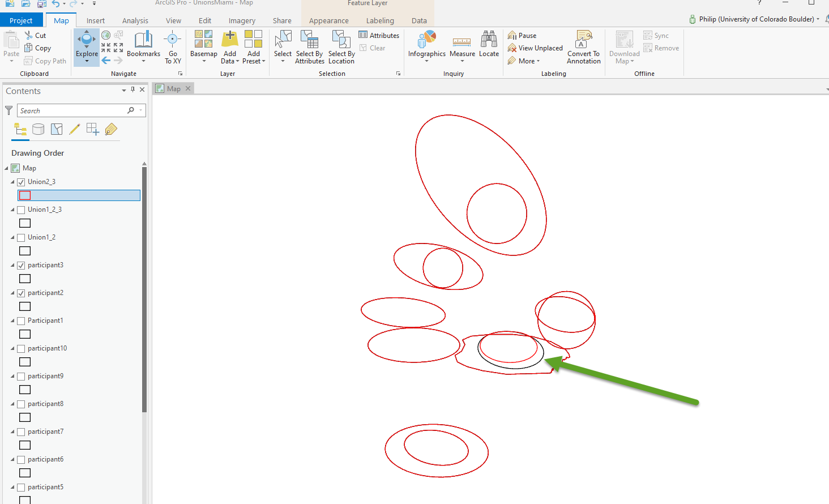Copy the selection to clipboard

pos(37,48)
